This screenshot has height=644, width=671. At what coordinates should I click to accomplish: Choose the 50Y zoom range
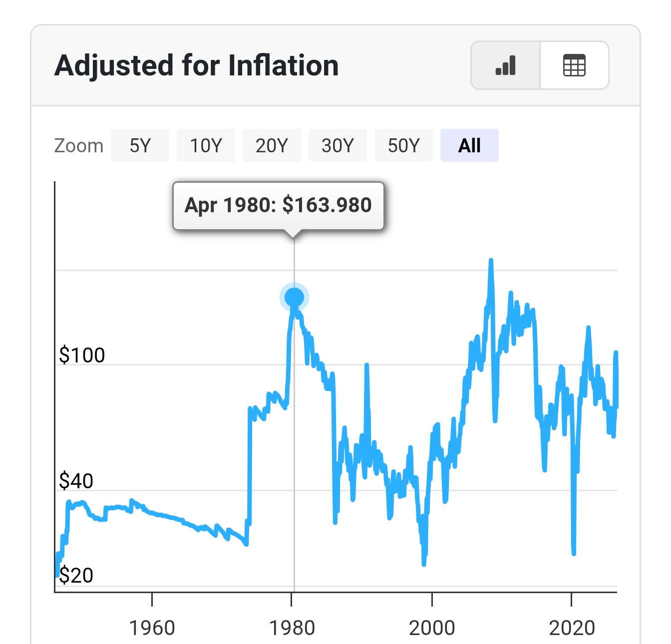pos(403,145)
